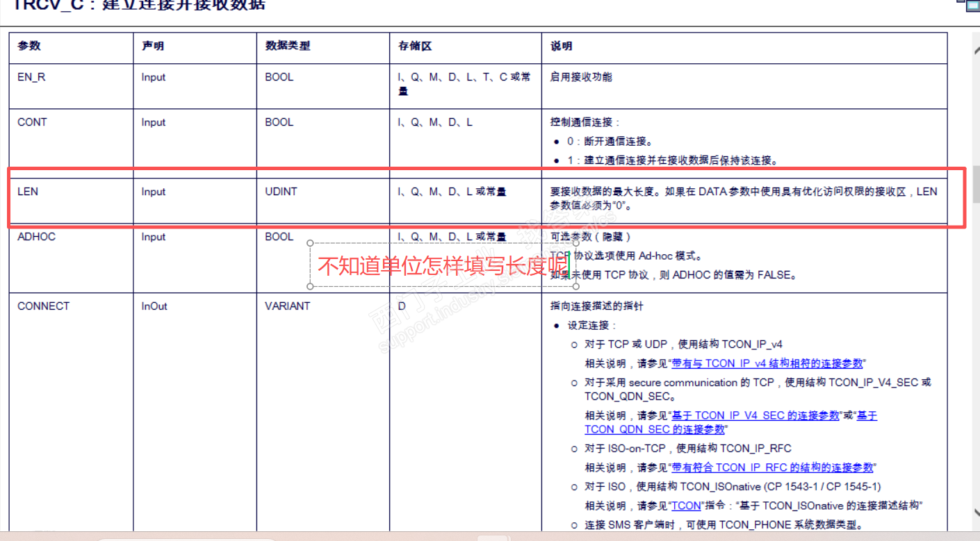This screenshot has width=980, height=541.
Task: Click the 启用接收功能 description
Action: pos(582,77)
